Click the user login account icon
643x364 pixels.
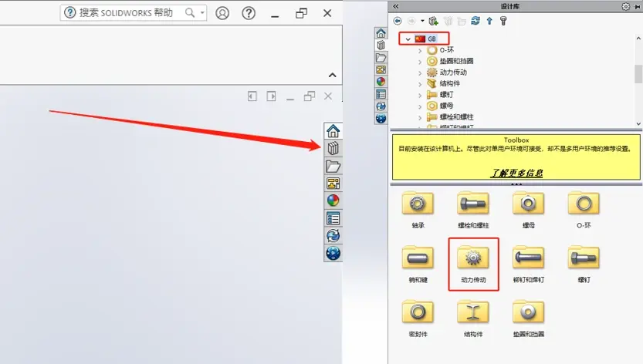click(x=222, y=13)
